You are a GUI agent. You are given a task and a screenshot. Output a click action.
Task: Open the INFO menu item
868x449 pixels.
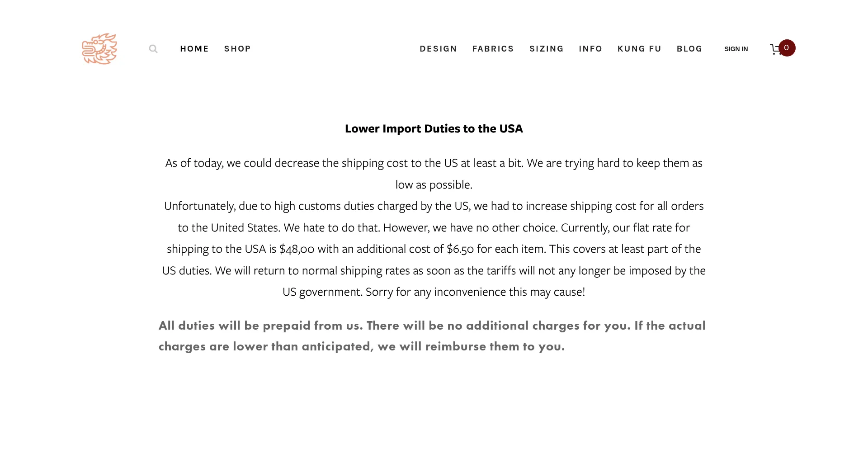coord(590,49)
